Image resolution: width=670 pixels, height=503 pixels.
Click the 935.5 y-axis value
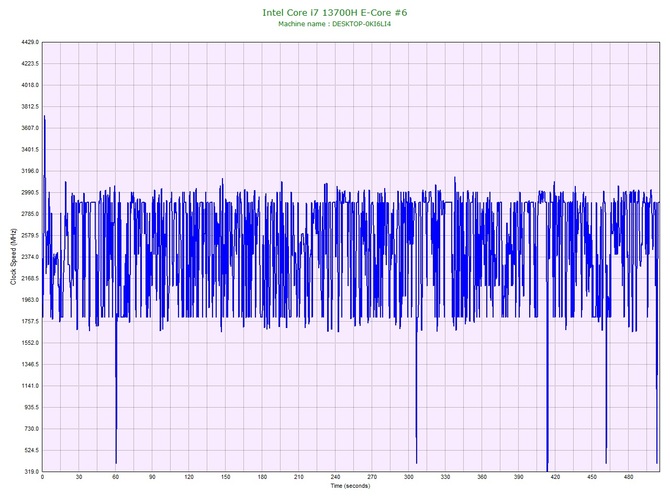[31, 407]
